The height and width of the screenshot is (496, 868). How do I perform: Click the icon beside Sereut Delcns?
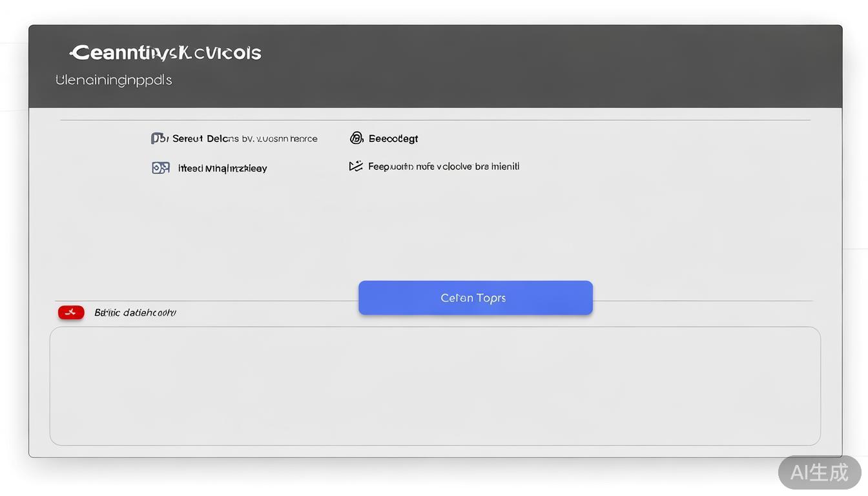click(x=159, y=138)
